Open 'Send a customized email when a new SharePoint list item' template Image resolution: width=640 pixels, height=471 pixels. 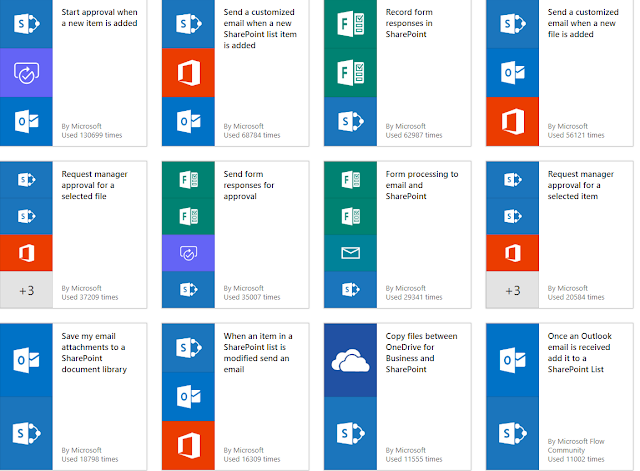coord(260,29)
